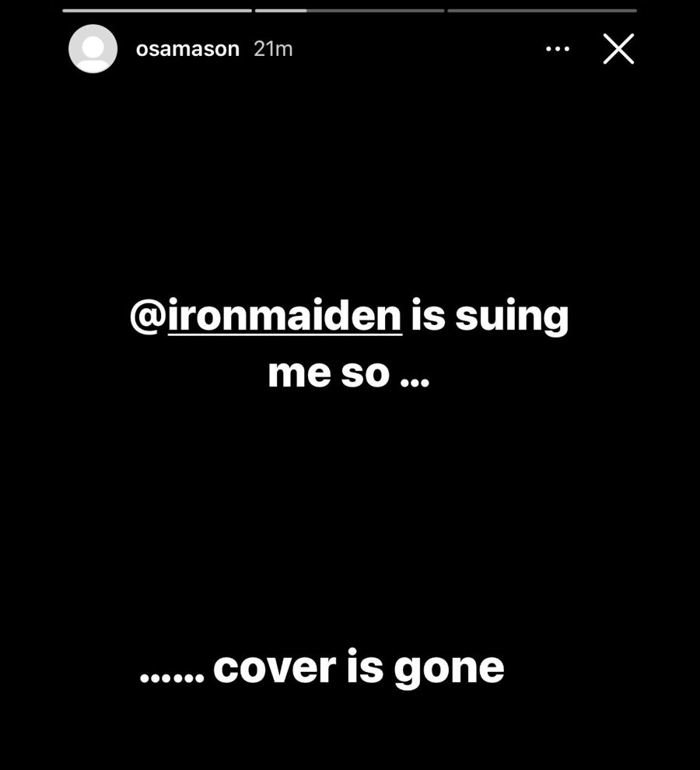
Task: Open the three-dot more options menu
Action: click(558, 49)
